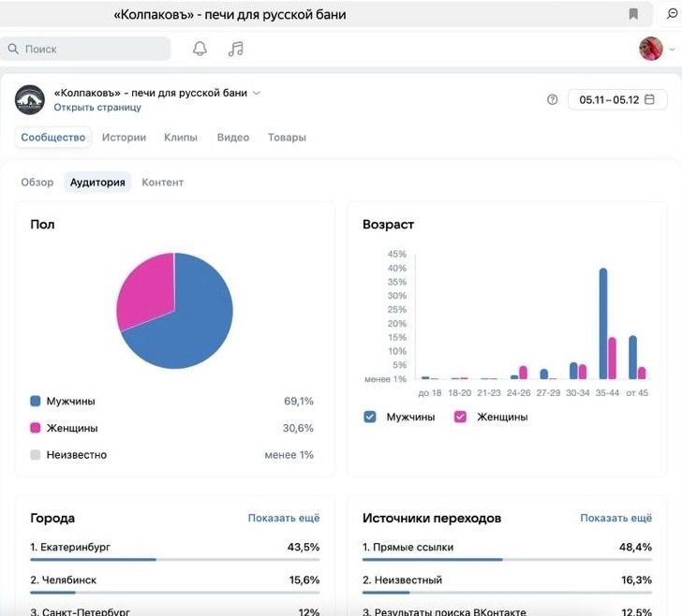Select the Аудитория sub-tab
This screenshot has height=616, width=682.
(97, 183)
